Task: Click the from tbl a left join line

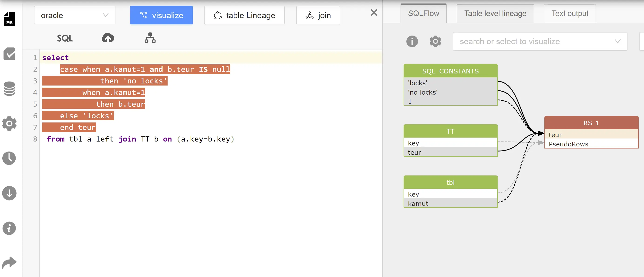Action: click(141, 139)
